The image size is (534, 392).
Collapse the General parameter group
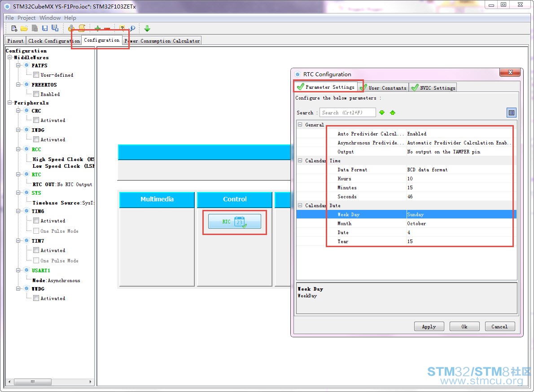(300, 125)
